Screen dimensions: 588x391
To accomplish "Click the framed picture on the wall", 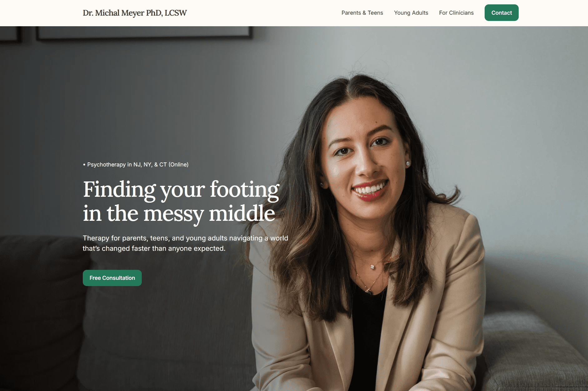I will (x=144, y=33).
